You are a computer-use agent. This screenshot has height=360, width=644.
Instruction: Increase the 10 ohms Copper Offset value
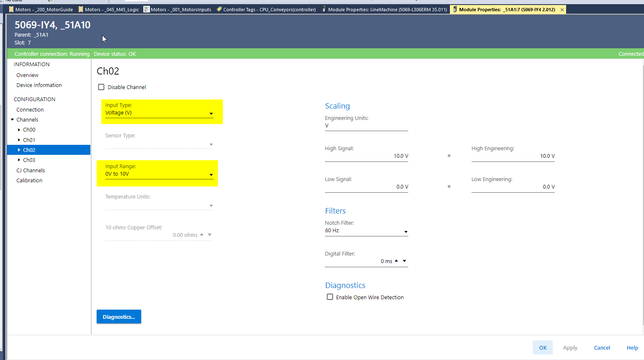[x=202, y=235]
